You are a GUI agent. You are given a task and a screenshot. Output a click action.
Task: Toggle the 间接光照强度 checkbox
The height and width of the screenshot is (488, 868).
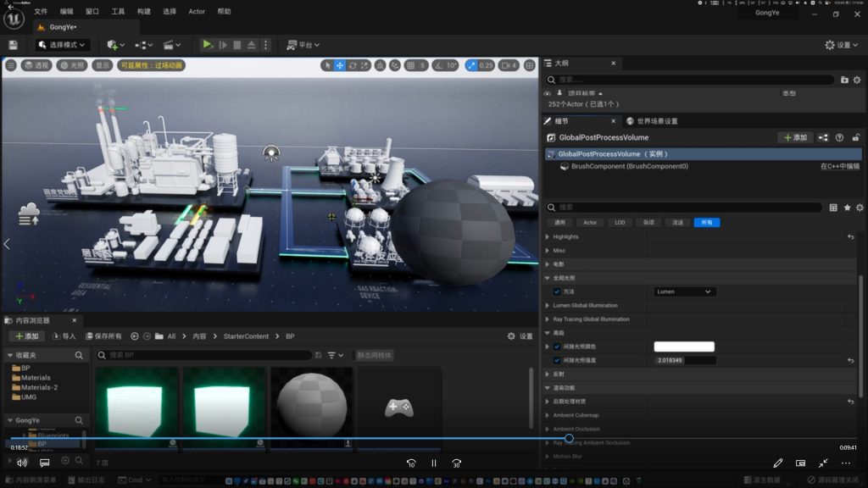(x=557, y=360)
